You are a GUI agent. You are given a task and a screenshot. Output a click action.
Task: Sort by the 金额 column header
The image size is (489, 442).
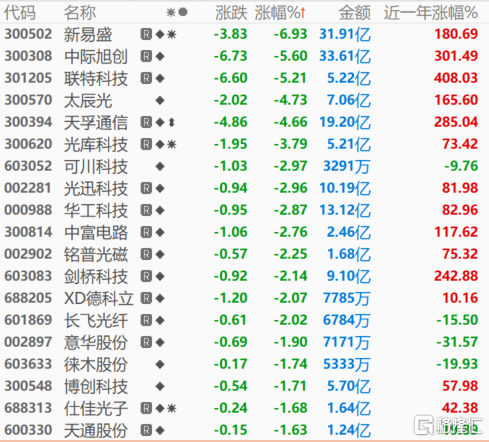click(355, 13)
